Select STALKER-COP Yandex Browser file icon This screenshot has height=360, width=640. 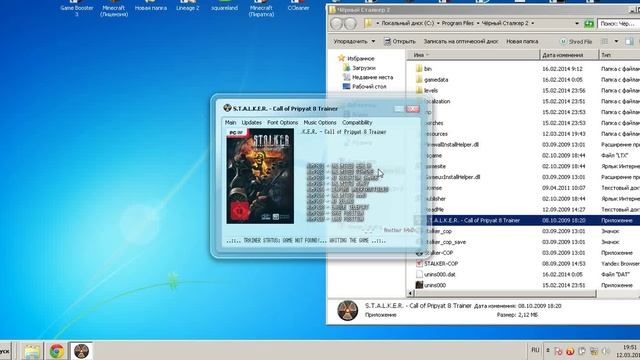(x=419, y=264)
